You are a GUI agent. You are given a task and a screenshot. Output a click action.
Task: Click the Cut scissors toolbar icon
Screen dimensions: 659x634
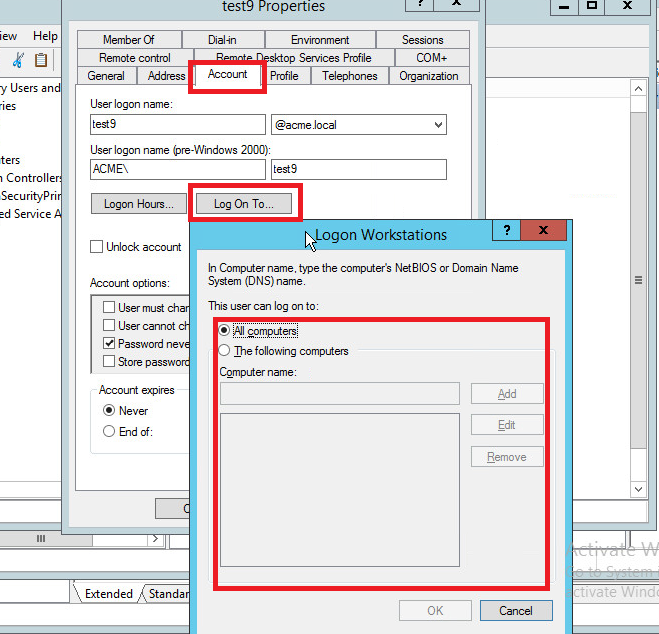click(18, 60)
